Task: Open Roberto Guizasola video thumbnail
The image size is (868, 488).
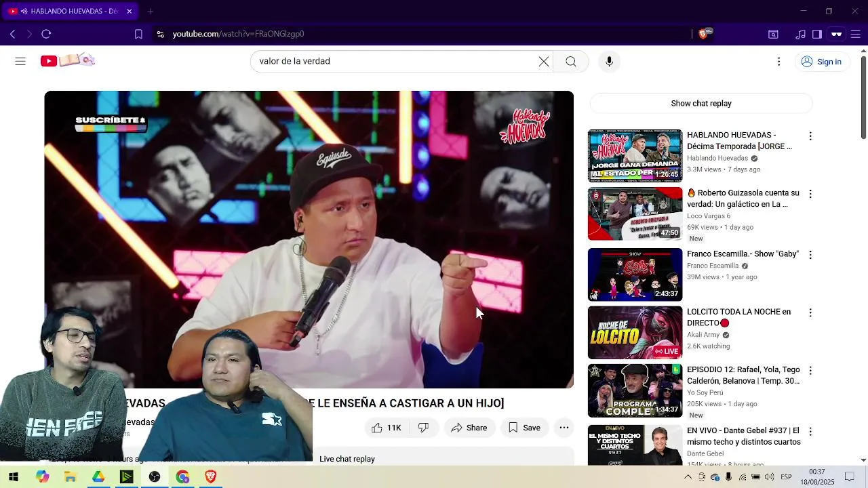Action: 635,214
